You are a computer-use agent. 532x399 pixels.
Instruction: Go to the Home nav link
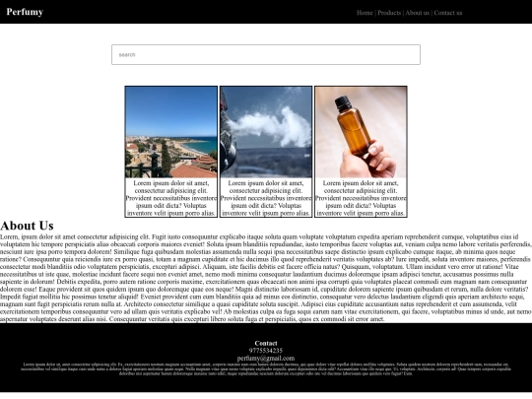coord(365,13)
